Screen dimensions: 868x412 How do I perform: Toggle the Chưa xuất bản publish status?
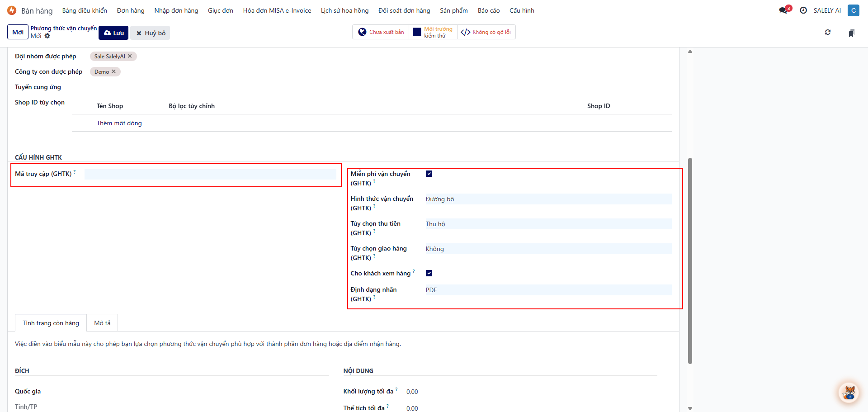click(x=381, y=32)
